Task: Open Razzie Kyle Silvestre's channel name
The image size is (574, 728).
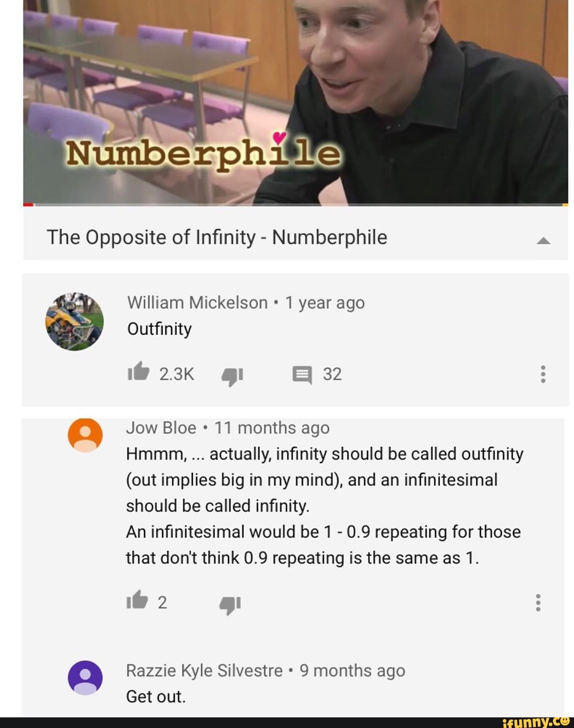Action: point(204,671)
